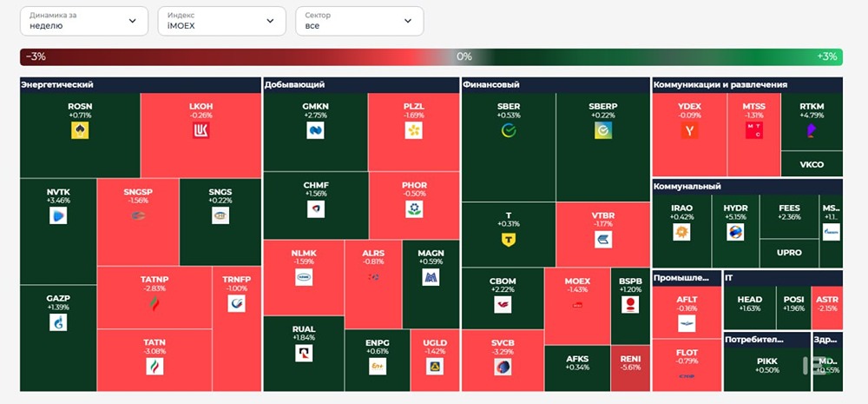Click the Yandex YDEX logo icon
868x404 pixels.
(x=690, y=131)
